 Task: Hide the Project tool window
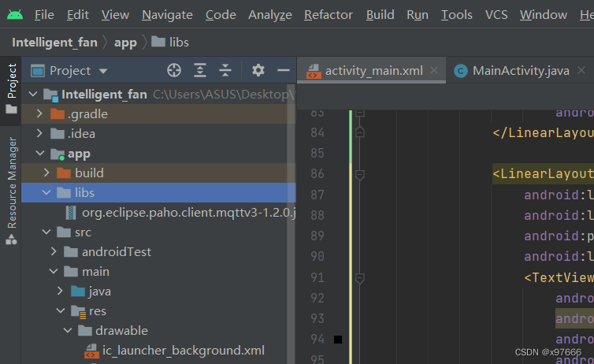(284, 70)
